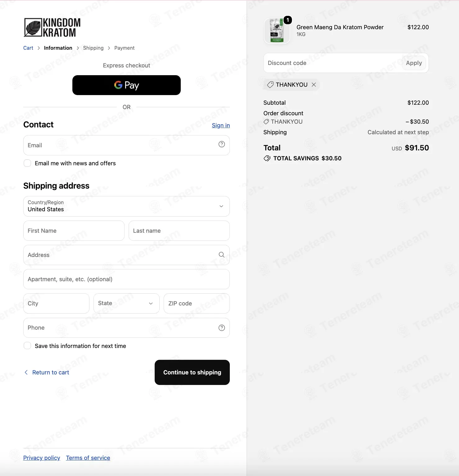Click Continue to shipping button
The height and width of the screenshot is (476, 459).
coord(192,372)
